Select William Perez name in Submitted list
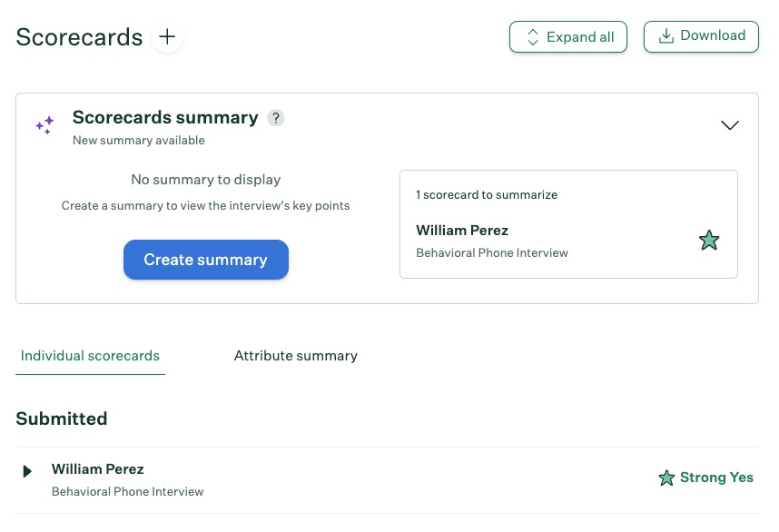Screen dimensions: 779x532 [x=98, y=469]
